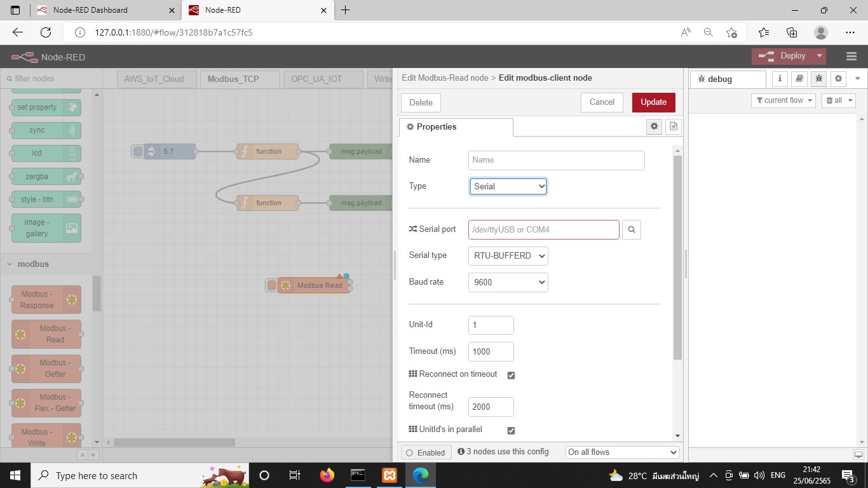Select the image - gallery palette node
Image resolution: width=868 pixels, height=488 pixels.
[x=46, y=228]
